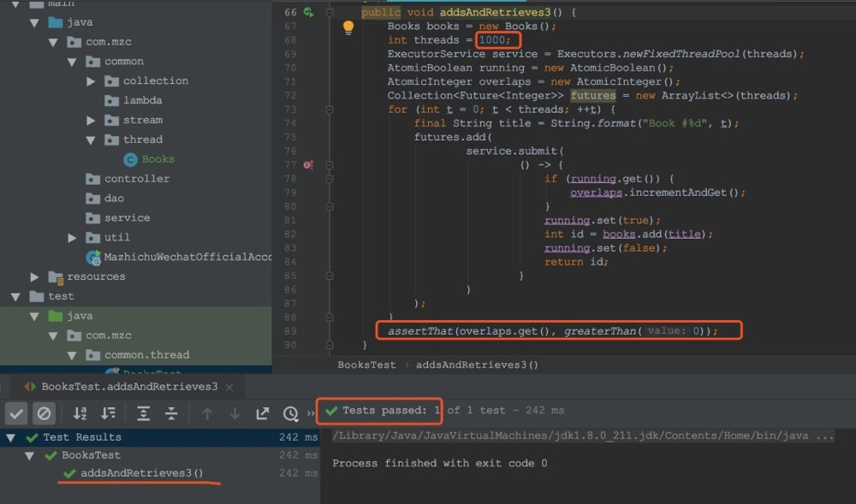Select the service package folder

(128, 218)
